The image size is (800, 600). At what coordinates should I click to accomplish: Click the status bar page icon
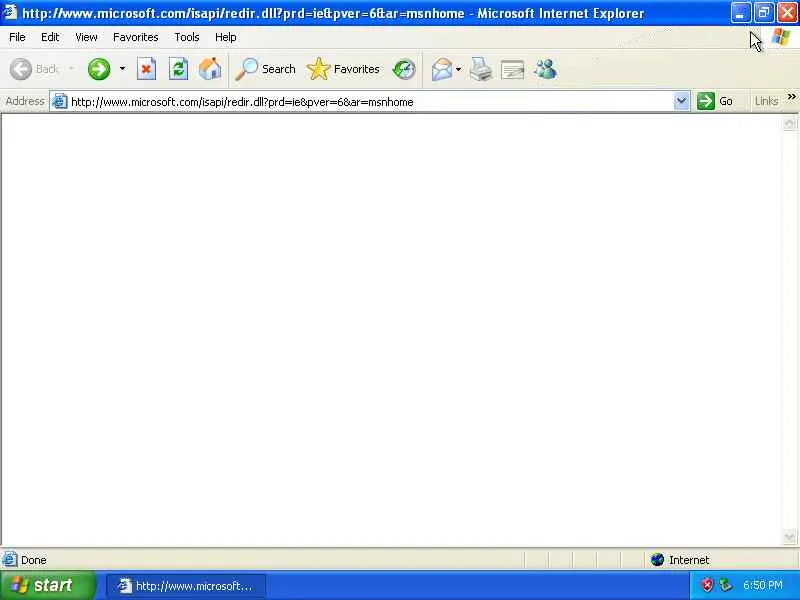(x=9, y=560)
